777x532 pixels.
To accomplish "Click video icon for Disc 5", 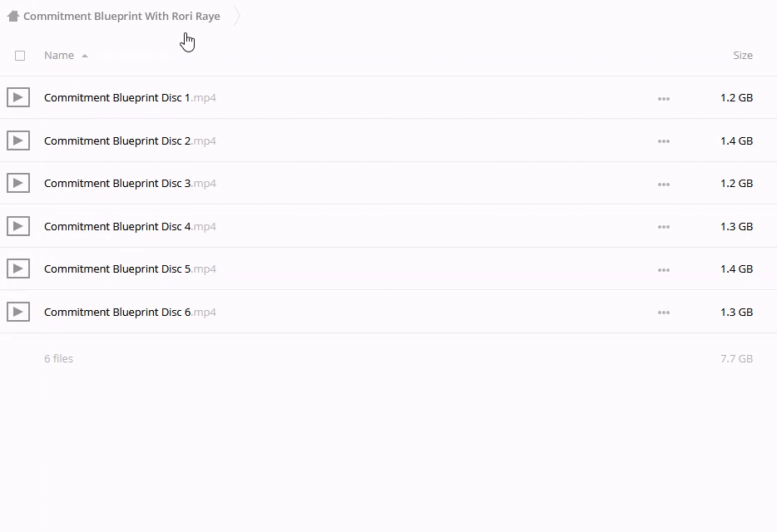I will click(18, 268).
